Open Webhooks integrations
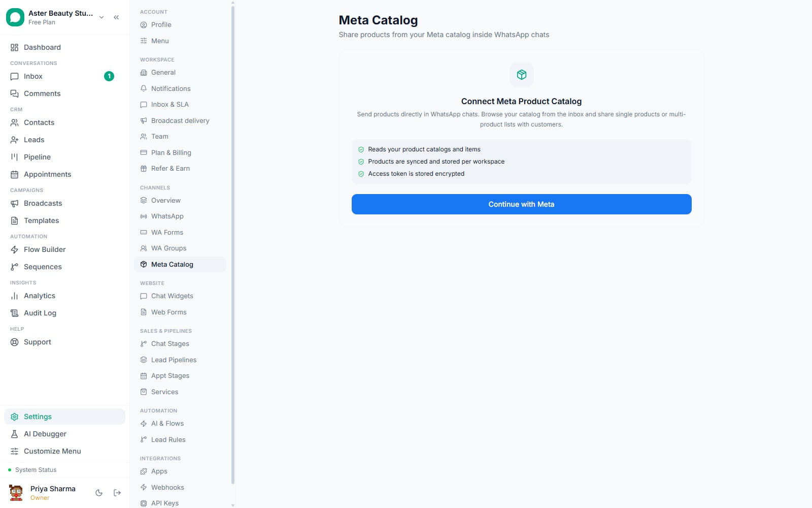This screenshot has width=812, height=508. 180,488
